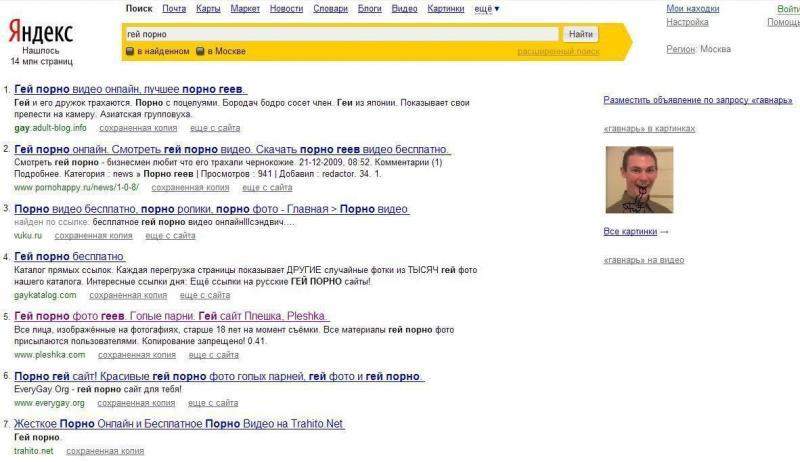Open сохраненная копия for gay.adult-blog.info
The width and height of the screenshot is (800, 462).
[138, 128]
